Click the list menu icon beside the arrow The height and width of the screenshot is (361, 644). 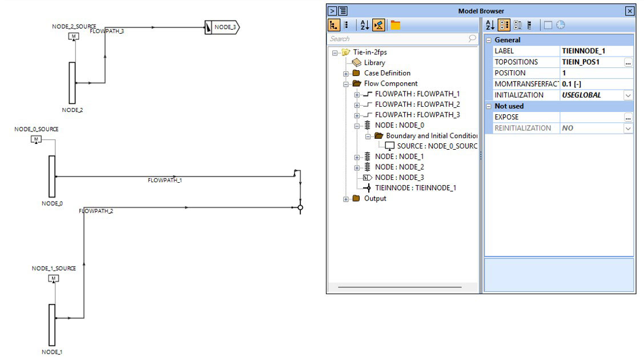click(343, 11)
